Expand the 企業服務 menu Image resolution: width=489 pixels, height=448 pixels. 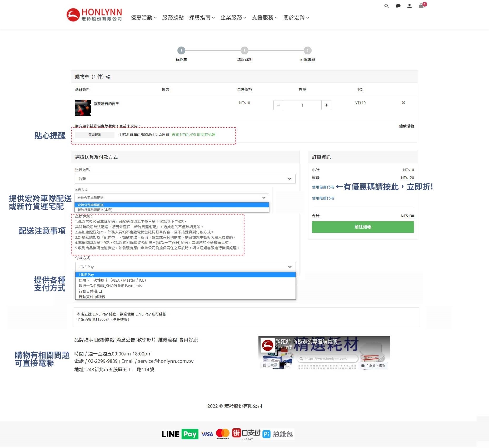click(233, 18)
